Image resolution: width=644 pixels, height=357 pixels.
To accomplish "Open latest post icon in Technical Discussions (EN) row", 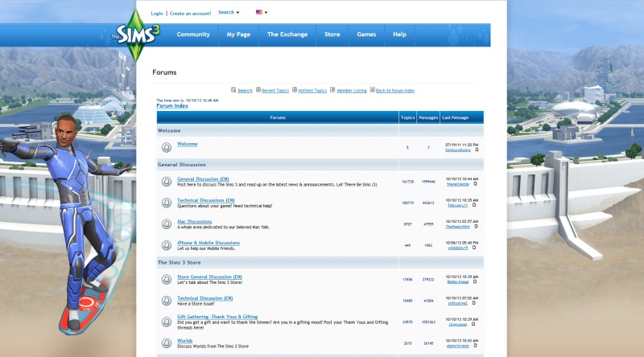I will click(x=474, y=205).
